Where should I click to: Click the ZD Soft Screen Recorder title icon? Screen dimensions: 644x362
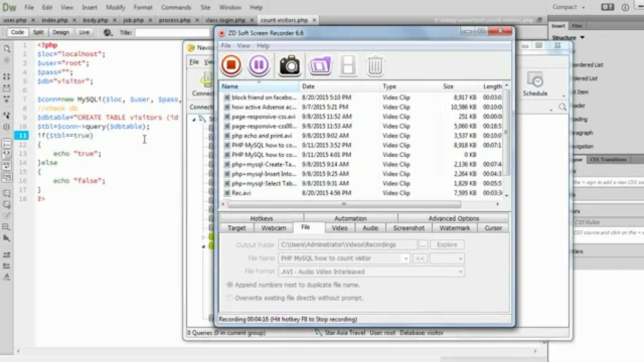222,33
